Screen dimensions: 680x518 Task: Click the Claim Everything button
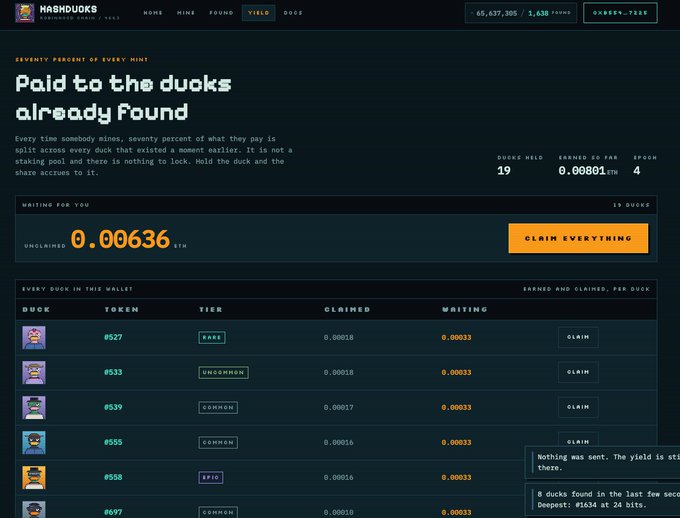point(578,238)
